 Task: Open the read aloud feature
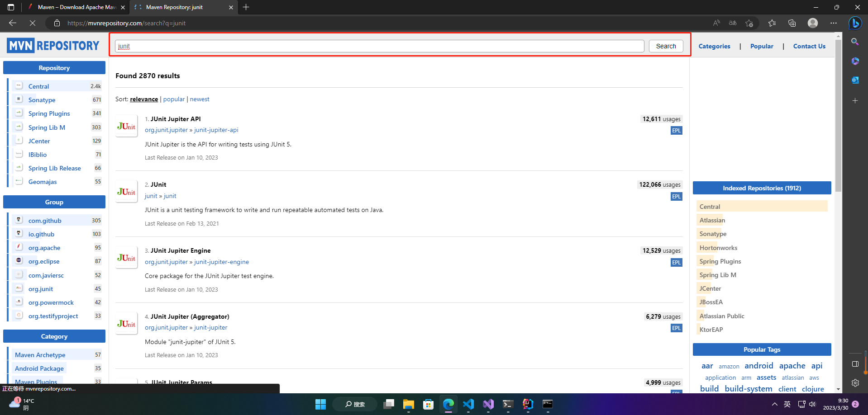pos(716,23)
